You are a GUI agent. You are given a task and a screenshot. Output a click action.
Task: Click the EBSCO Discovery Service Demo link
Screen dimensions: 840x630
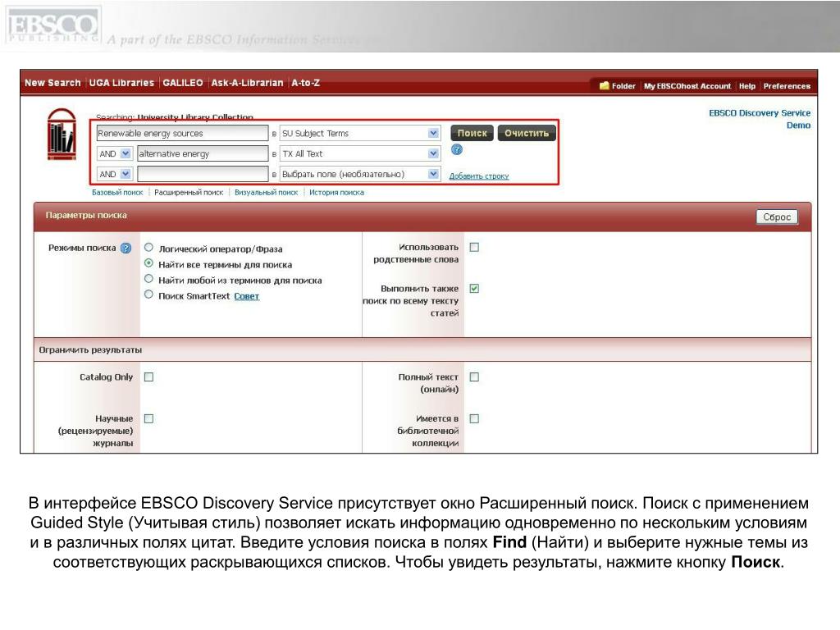(x=760, y=119)
